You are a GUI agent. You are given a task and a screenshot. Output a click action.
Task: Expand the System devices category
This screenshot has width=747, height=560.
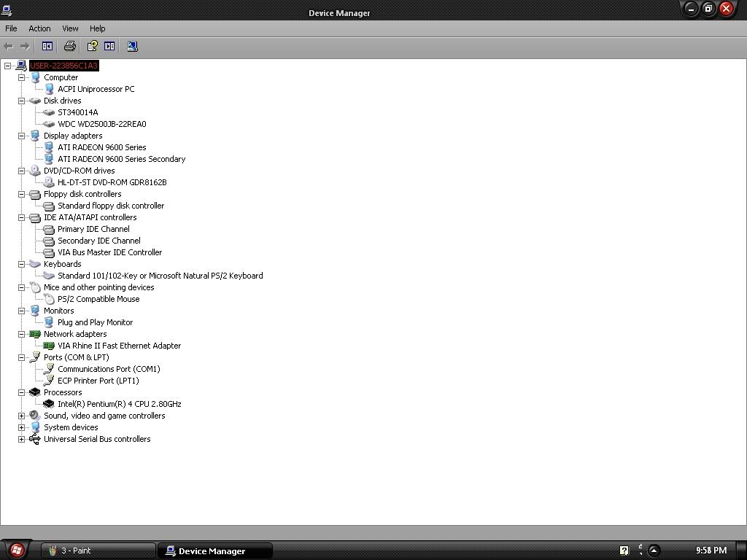21,427
